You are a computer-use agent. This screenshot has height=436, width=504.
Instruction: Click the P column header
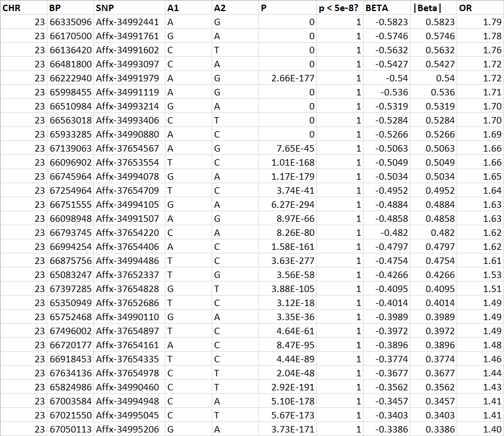click(x=287, y=8)
